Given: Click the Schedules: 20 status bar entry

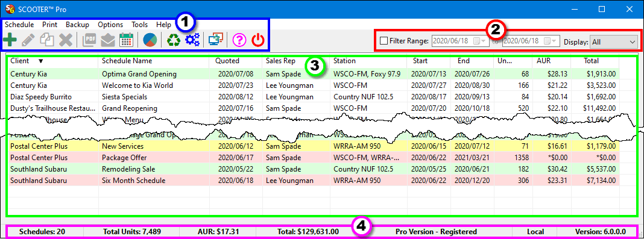Looking at the screenshot, I should [x=42, y=232].
